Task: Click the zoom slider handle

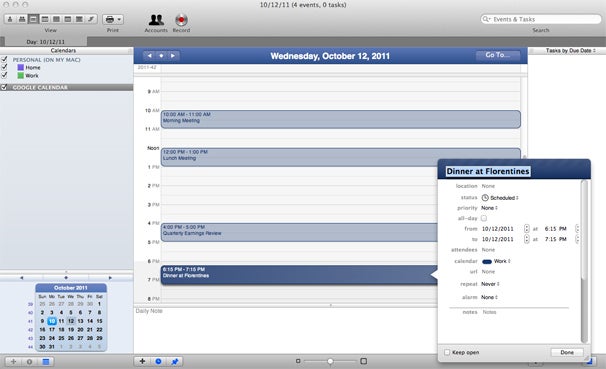Action: (330, 361)
